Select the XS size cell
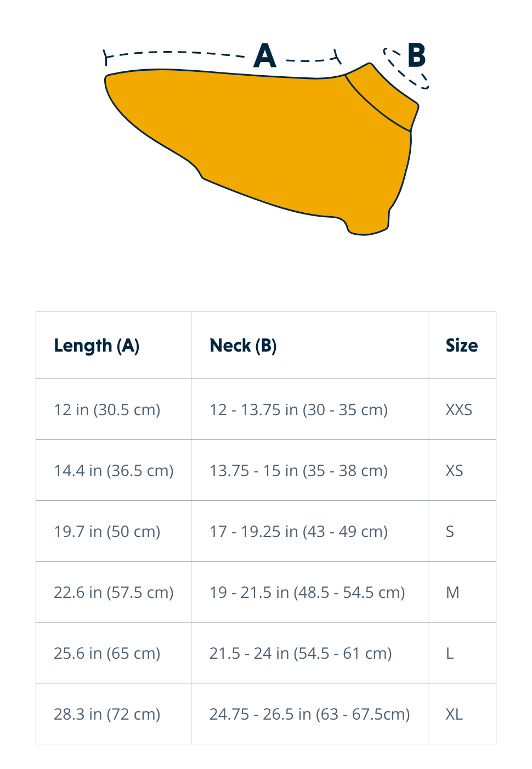The image size is (532, 769). point(454,471)
